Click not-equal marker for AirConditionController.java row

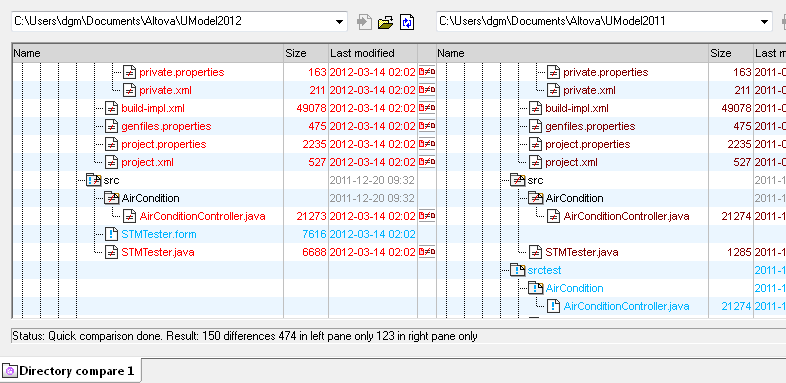coord(427,217)
